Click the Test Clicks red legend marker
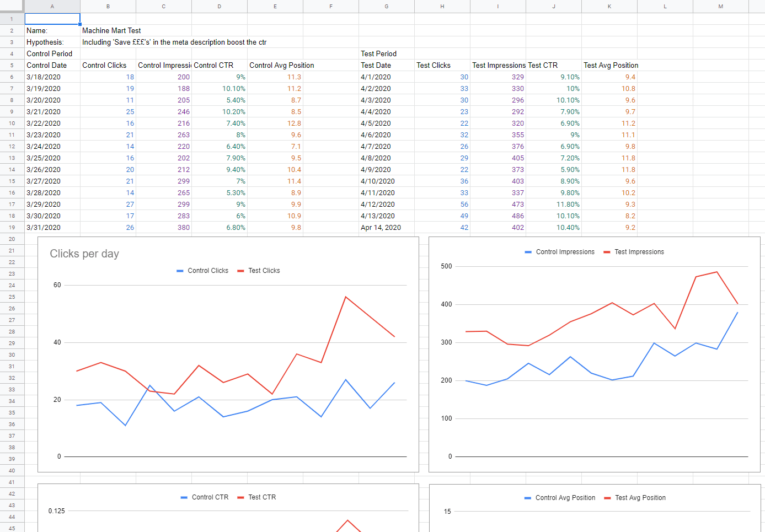The image size is (765, 532). click(x=240, y=271)
